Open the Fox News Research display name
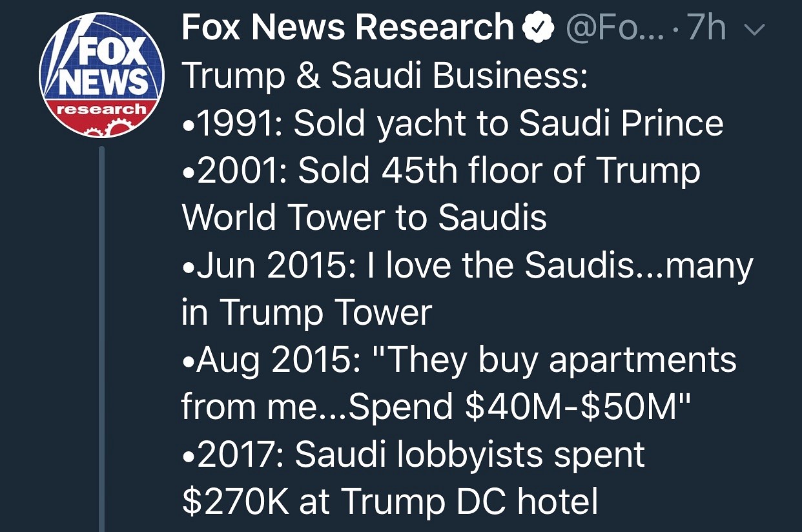 (347, 28)
